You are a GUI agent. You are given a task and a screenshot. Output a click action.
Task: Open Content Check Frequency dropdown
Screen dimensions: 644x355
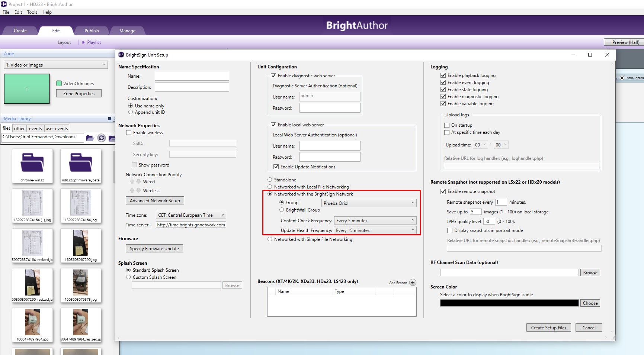pyautogui.click(x=375, y=221)
